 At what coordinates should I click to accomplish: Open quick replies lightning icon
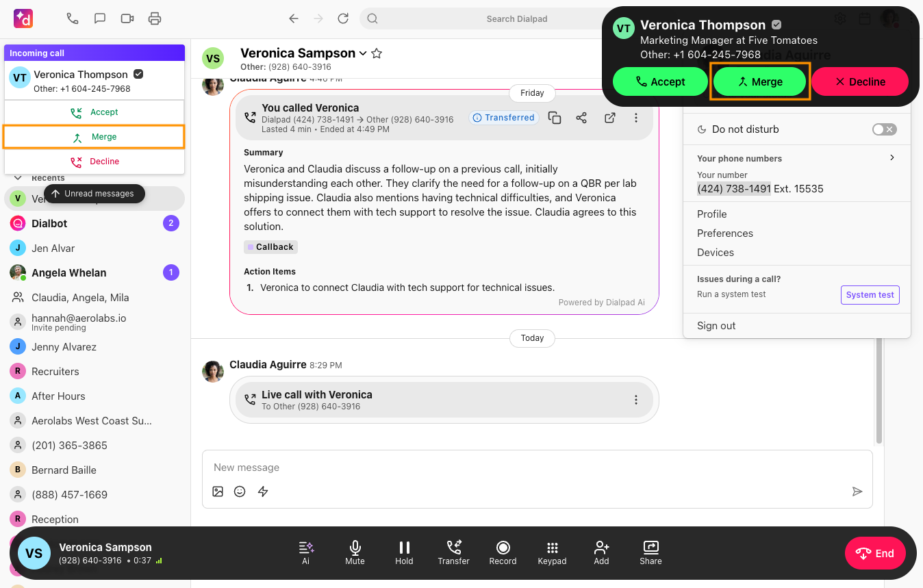coord(263,491)
